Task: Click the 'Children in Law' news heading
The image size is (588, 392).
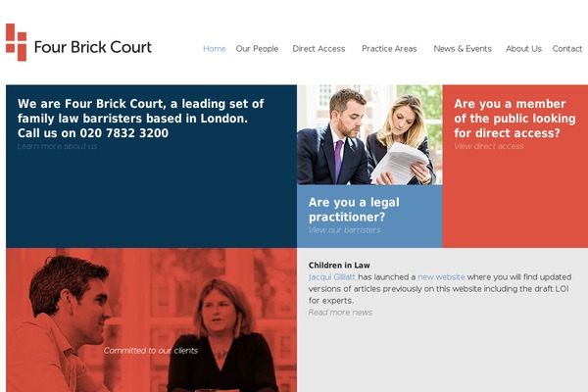Action: click(x=339, y=266)
